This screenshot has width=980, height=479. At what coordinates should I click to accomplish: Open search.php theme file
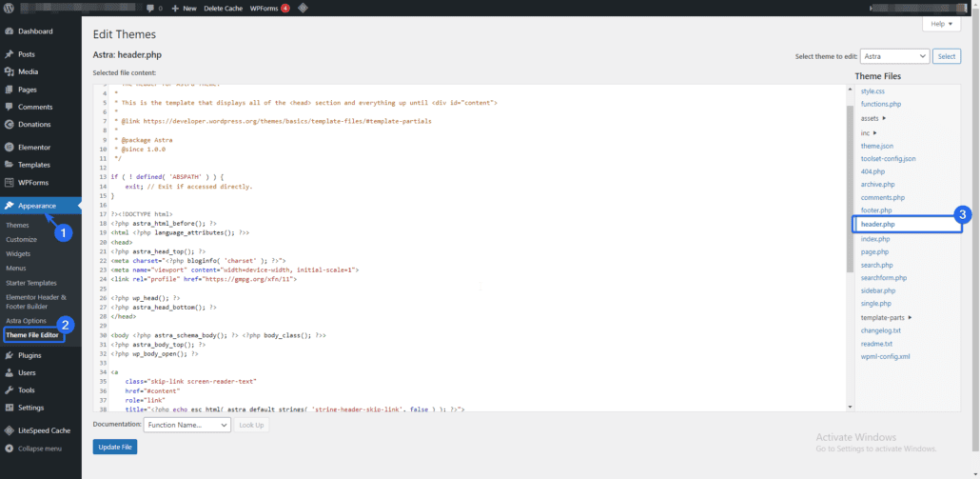pos(877,265)
